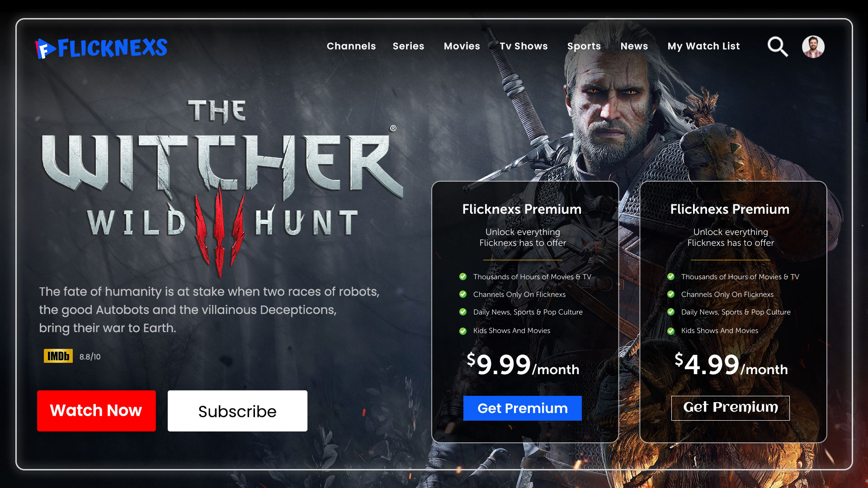Click checkmark beside Thousands of Hours in $9.99 plan
Screen dimensions: 868x488
[x=463, y=277]
